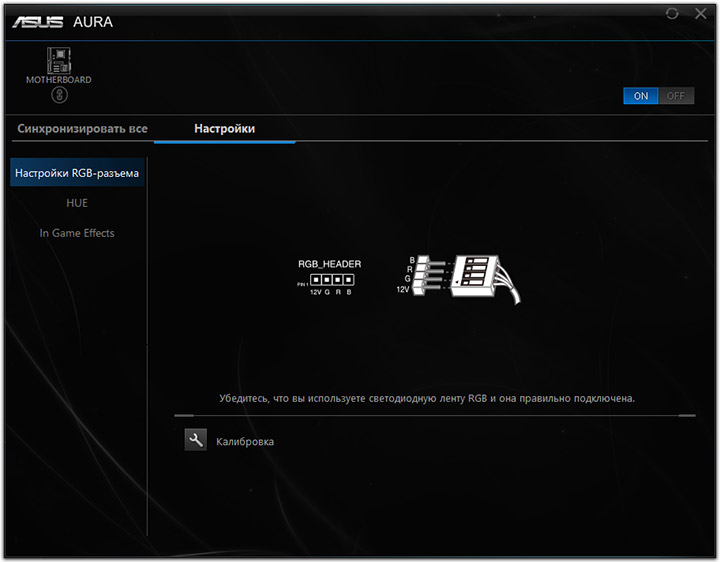Viewport: 720px width, 562px height.
Task: Open the Настройки tab
Action: coord(225,129)
